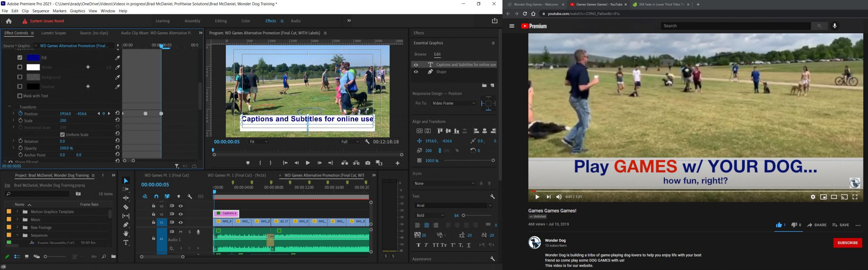
Task: Click the font size slider
Action: pos(477,215)
